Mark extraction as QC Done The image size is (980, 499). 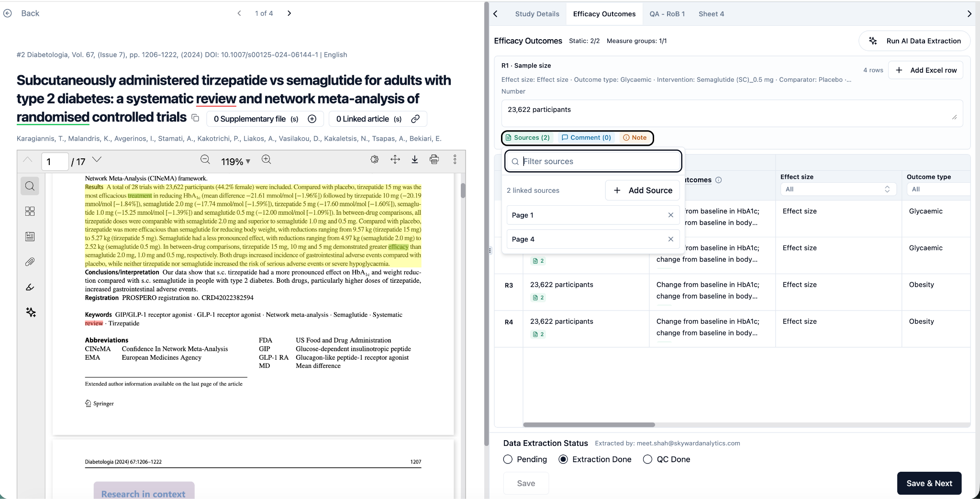647,459
